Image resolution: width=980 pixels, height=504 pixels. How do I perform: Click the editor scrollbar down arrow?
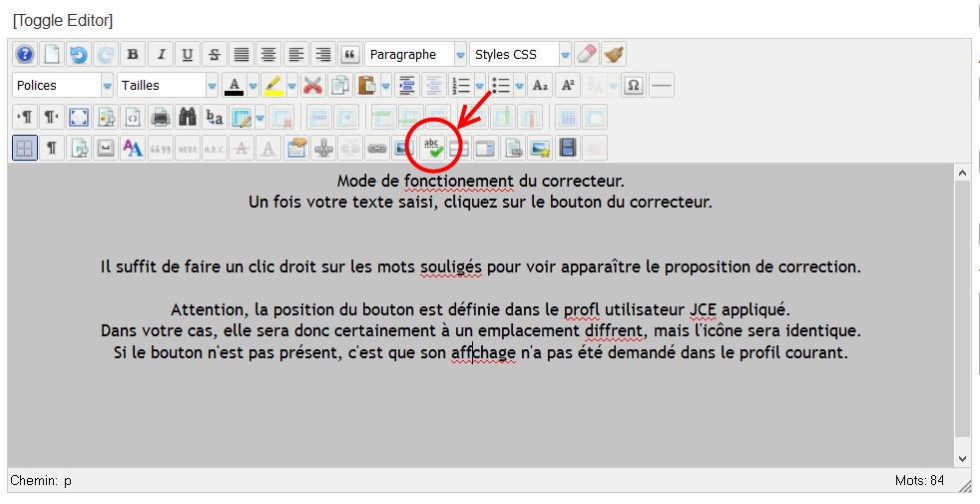pyautogui.click(x=962, y=459)
